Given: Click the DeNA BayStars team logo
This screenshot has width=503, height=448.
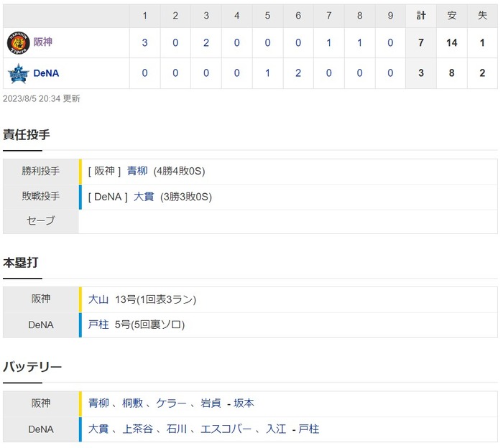Looking at the screenshot, I should click(x=17, y=73).
